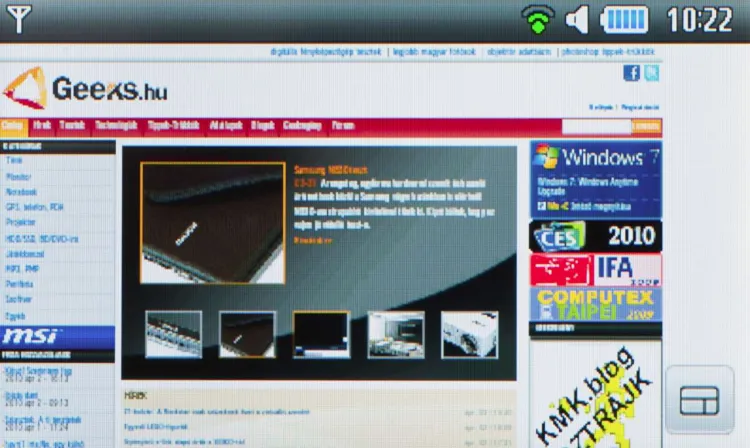Viewport: 750px width, 448px height.
Task: Select the third dark carousel thumbnail
Action: coord(321,334)
